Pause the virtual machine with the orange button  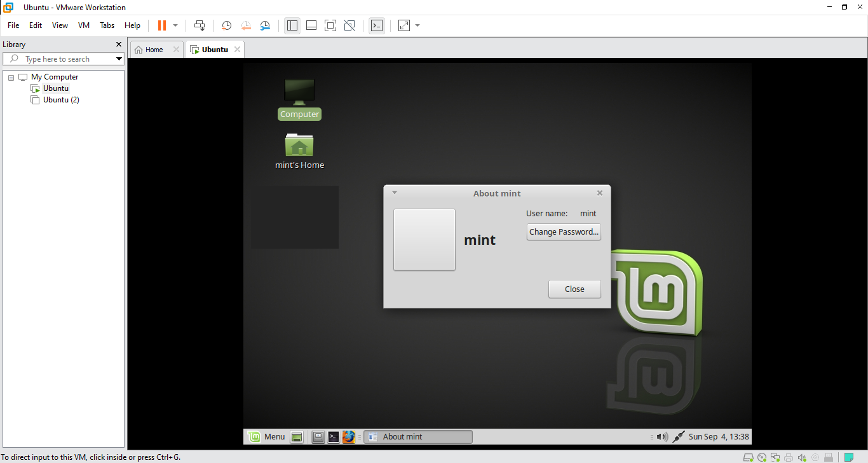click(x=162, y=25)
